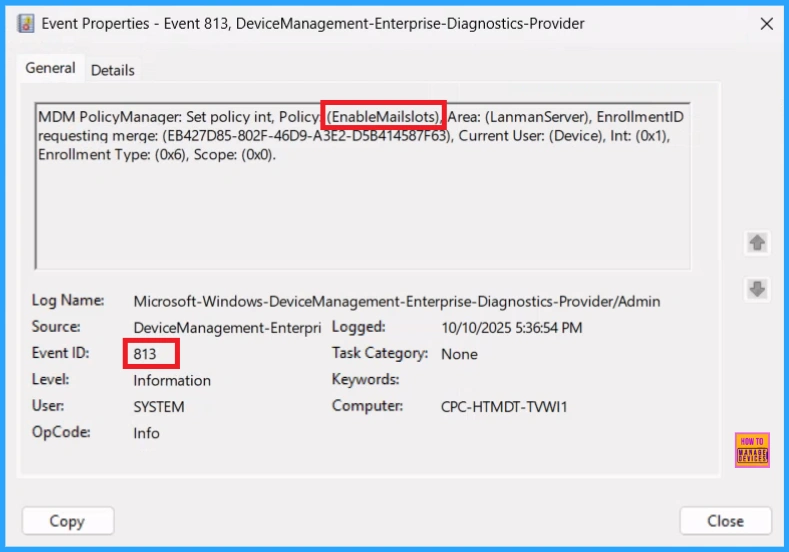Click the How To Manage Devices logo
The width and height of the screenshot is (789, 552).
751,450
